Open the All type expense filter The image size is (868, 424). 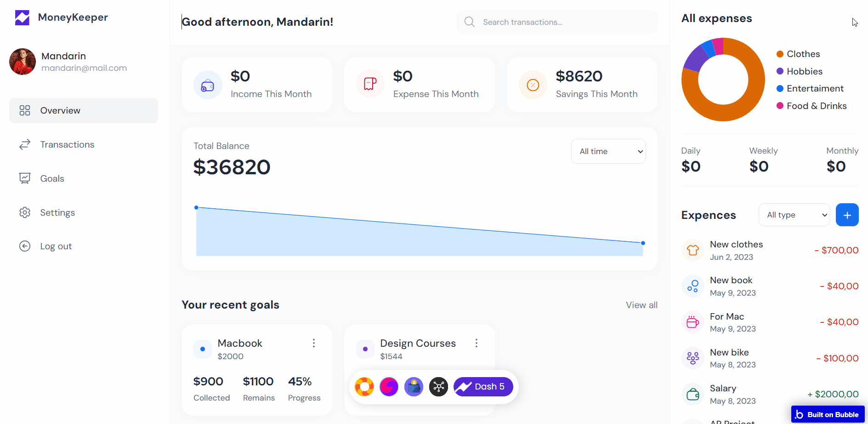794,215
